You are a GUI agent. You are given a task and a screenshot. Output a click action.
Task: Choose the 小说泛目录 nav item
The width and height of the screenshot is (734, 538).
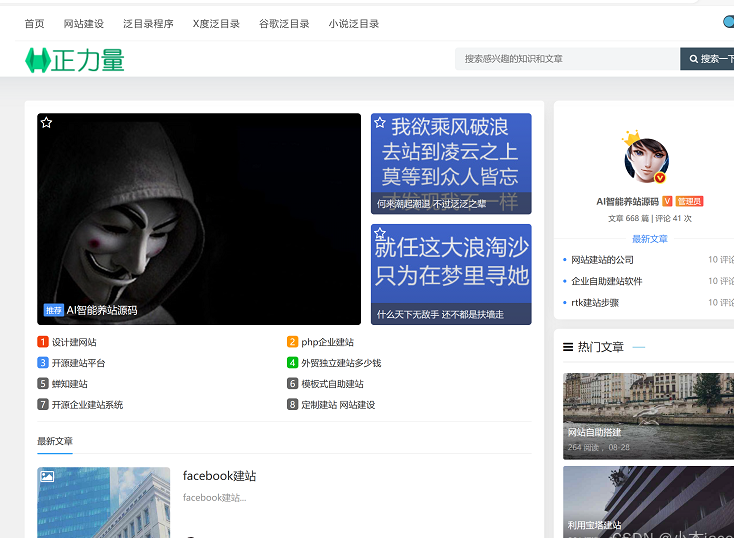[x=353, y=24]
